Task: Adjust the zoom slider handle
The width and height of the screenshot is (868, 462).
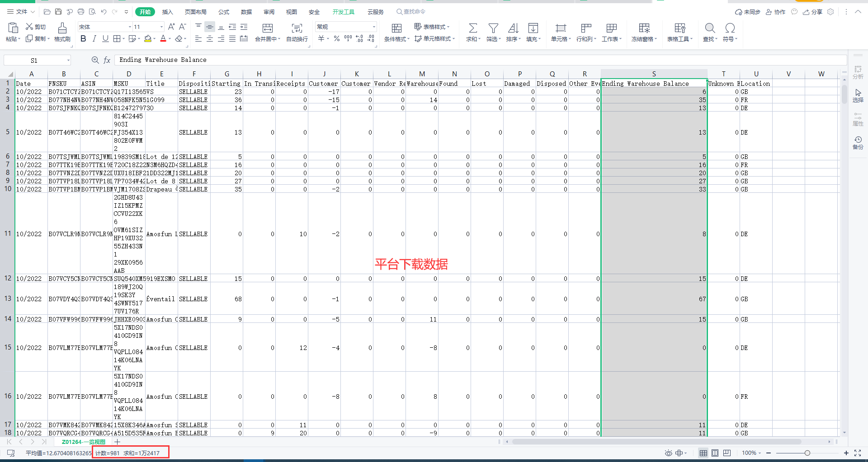Action: (x=807, y=453)
